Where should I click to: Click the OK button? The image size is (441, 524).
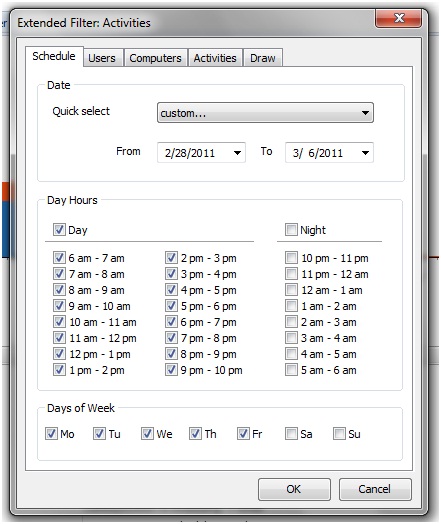pyautogui.click(x=294, y=489)
